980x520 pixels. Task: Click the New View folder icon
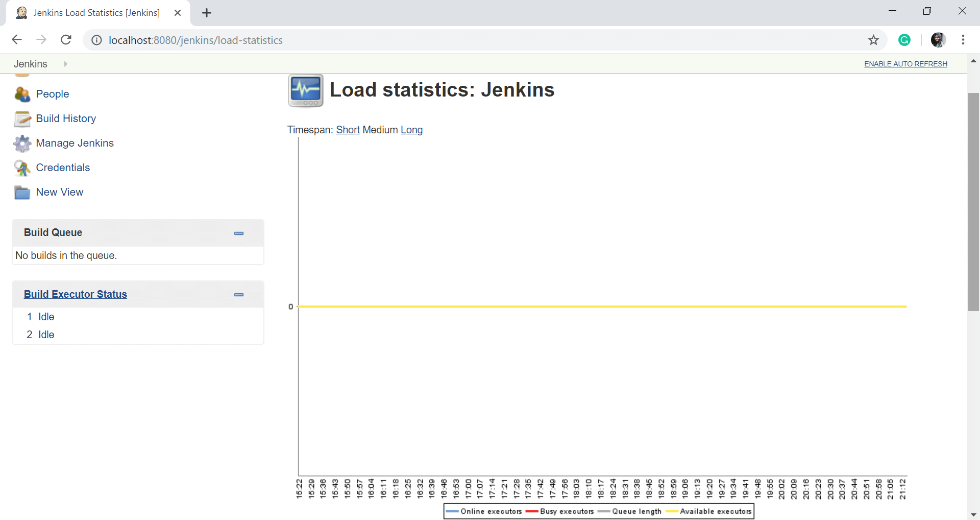tap(22, 192)
